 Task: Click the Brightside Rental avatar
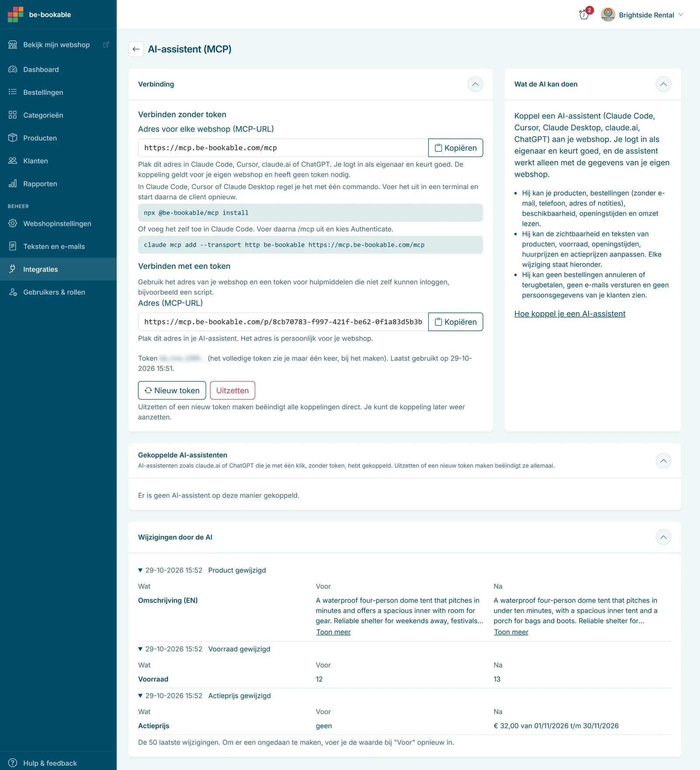[x=608, y=15]
